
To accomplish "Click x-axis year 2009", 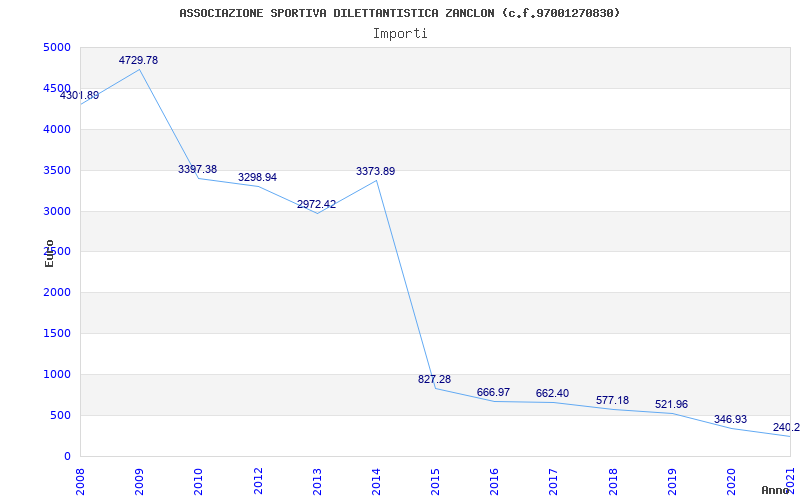I will 139,483.
